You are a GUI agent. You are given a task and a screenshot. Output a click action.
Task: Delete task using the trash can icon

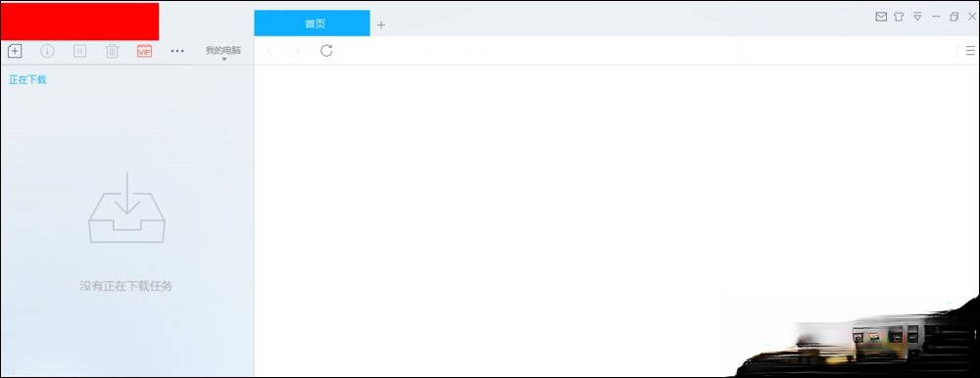(x=113, y=51)
